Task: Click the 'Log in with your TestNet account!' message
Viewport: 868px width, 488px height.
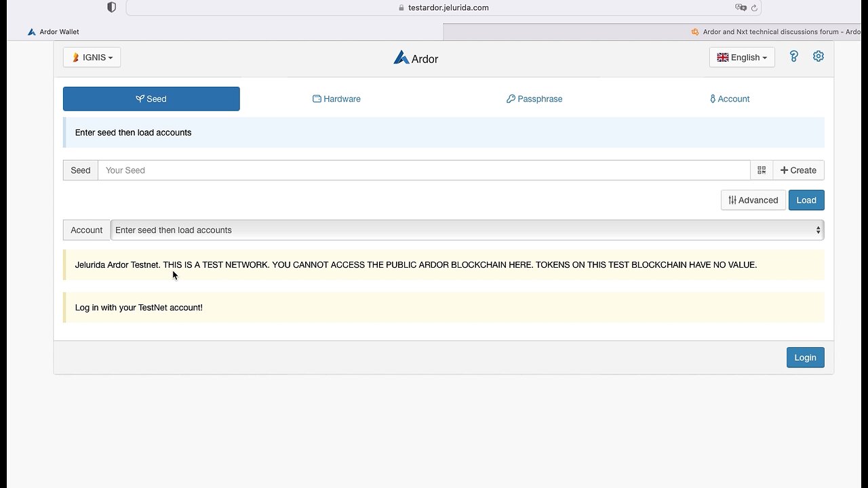Action: [x=443, y=307]
